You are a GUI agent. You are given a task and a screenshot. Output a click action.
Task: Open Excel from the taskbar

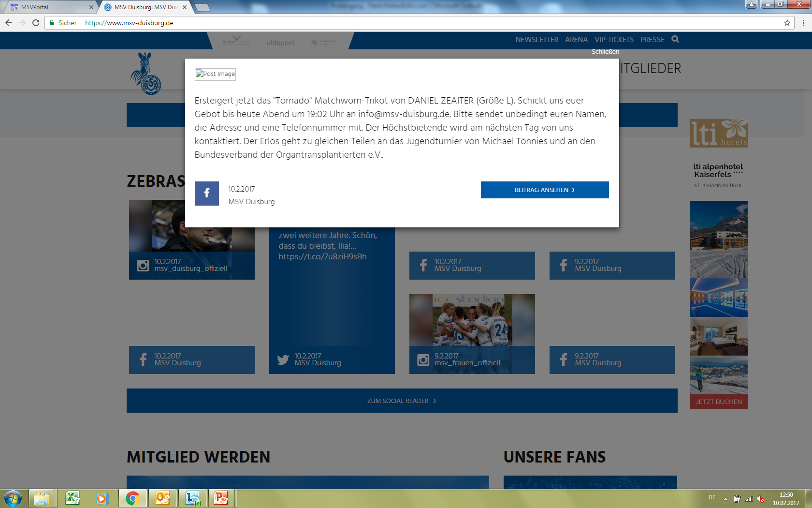point(72,498)
